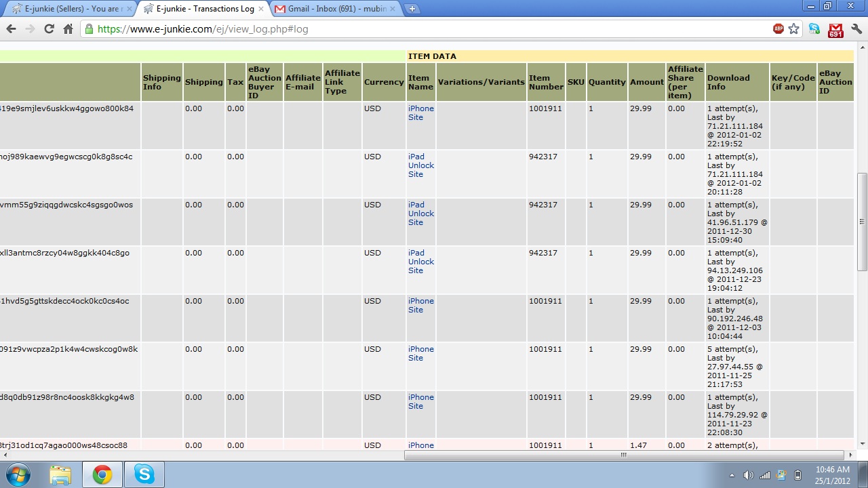This screenshot has width=868, height=488.
Task: Click the SKU column header
Action: pyautogui.click(x=576, y=82)
